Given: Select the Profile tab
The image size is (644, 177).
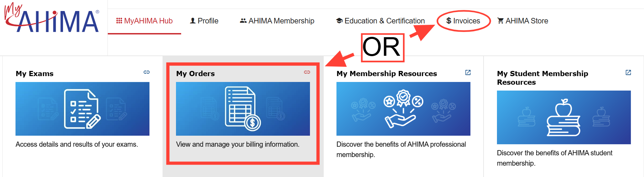Looking at the screenshot, I should [x=208, y=21].
